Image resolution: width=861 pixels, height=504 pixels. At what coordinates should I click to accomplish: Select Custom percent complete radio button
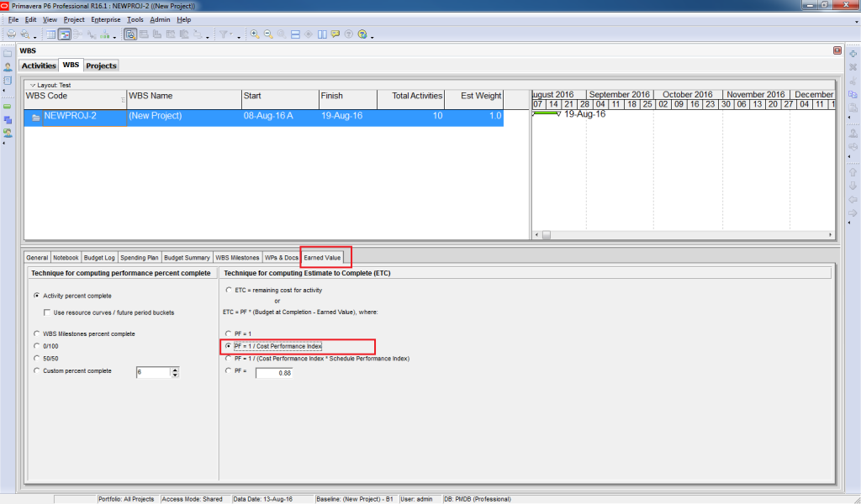pos(37,370)
